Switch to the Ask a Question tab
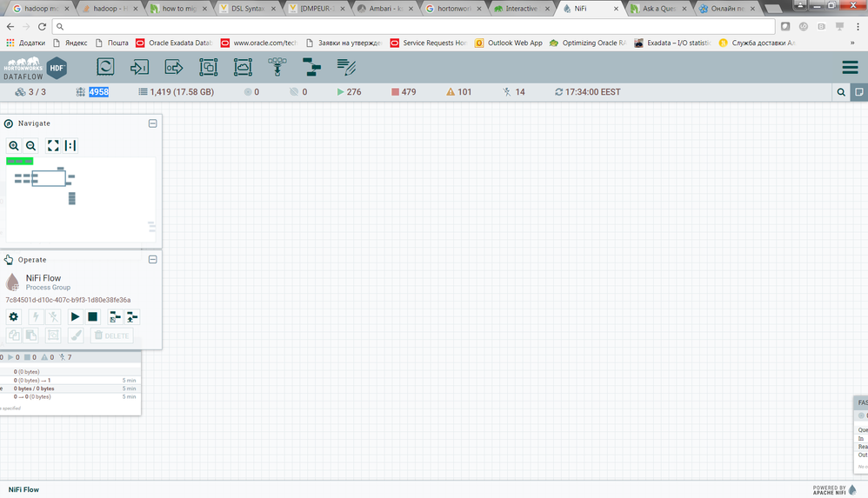The image size is (868, 498). tap(658, 9)
